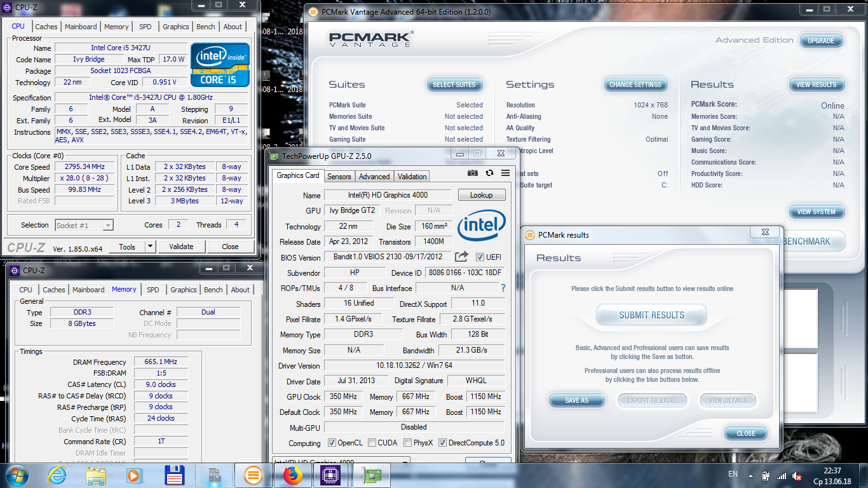
Task: Click SAVE AS in PCMark results
Action: [577, 400]
